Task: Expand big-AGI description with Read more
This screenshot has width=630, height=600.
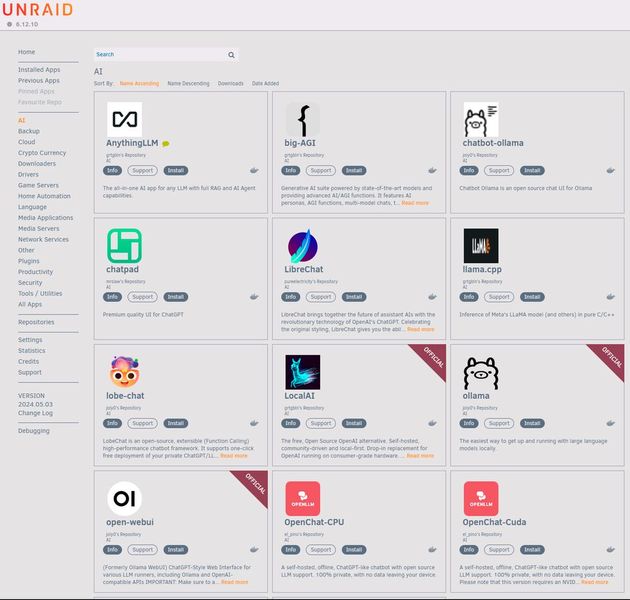Action: [415, 203]
